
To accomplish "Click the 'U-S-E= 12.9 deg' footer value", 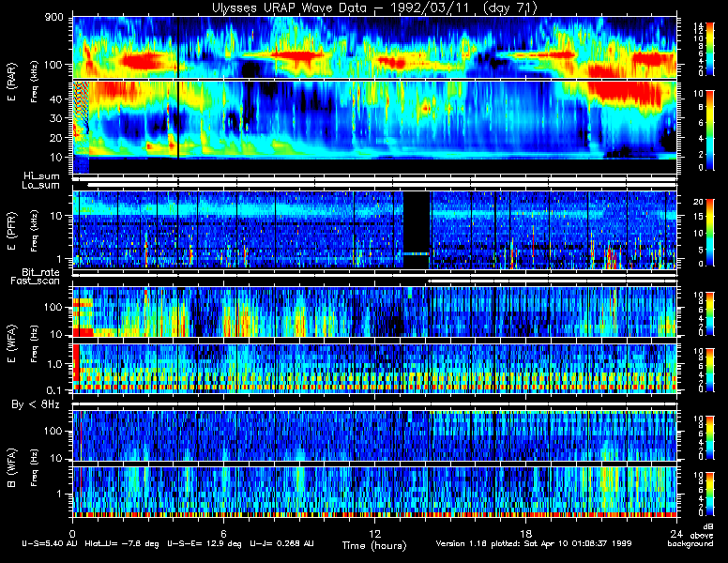I will point(204,543).
